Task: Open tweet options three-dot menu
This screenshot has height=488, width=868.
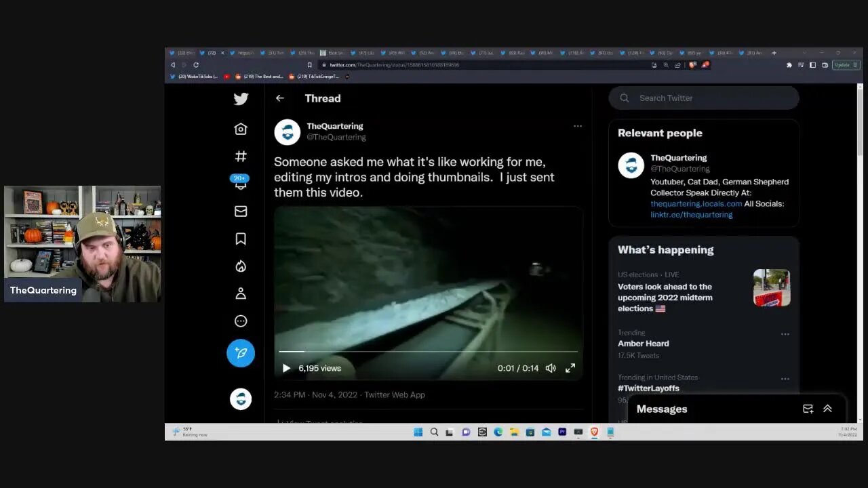Action: point(578,126)
